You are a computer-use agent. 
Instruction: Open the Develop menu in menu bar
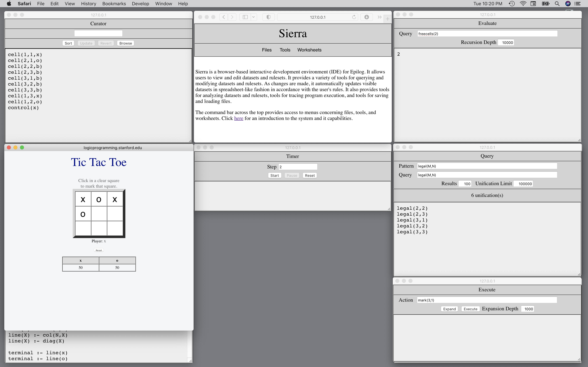click(x=140, y=4)
